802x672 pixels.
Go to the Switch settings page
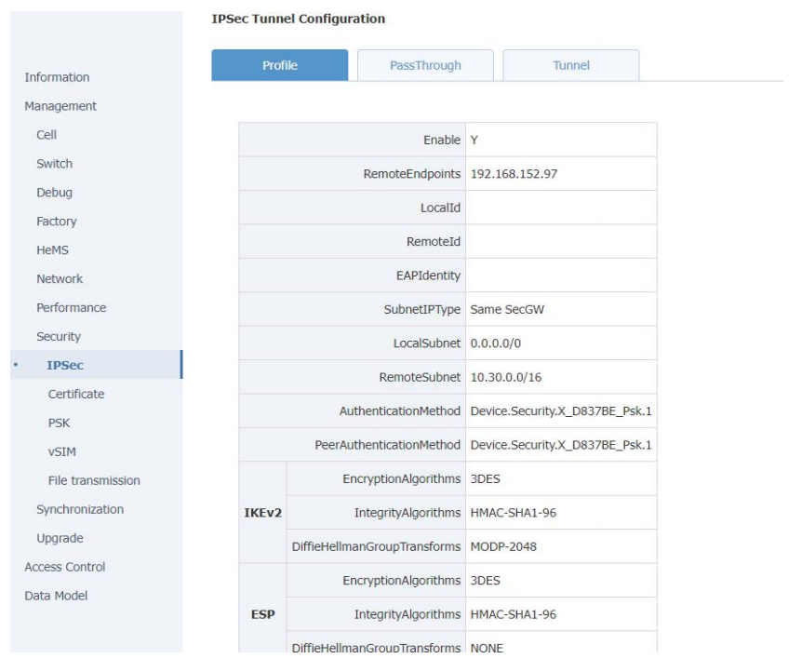(x=54, y=164)
